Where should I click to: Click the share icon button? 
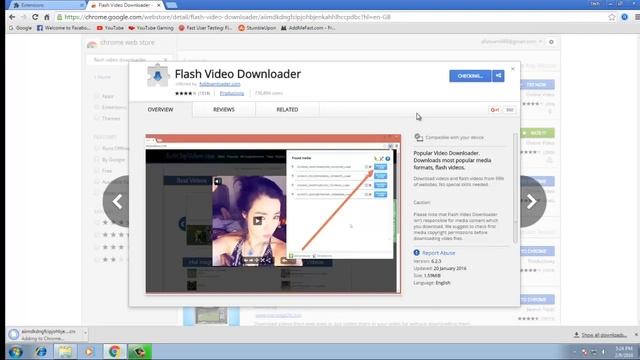(x=498, y=76)
